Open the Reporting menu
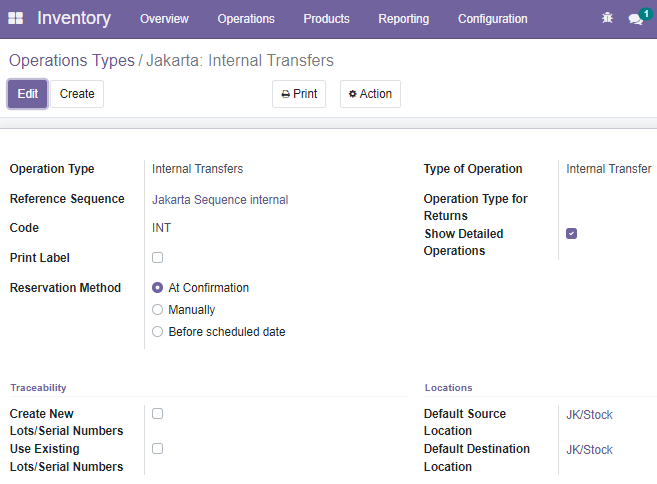This screenshot has height=484, width=657. click(x=404, y=19)
